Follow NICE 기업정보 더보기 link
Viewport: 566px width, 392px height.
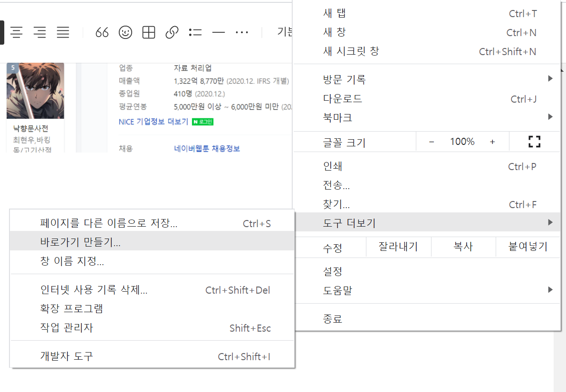click(153, 122)
